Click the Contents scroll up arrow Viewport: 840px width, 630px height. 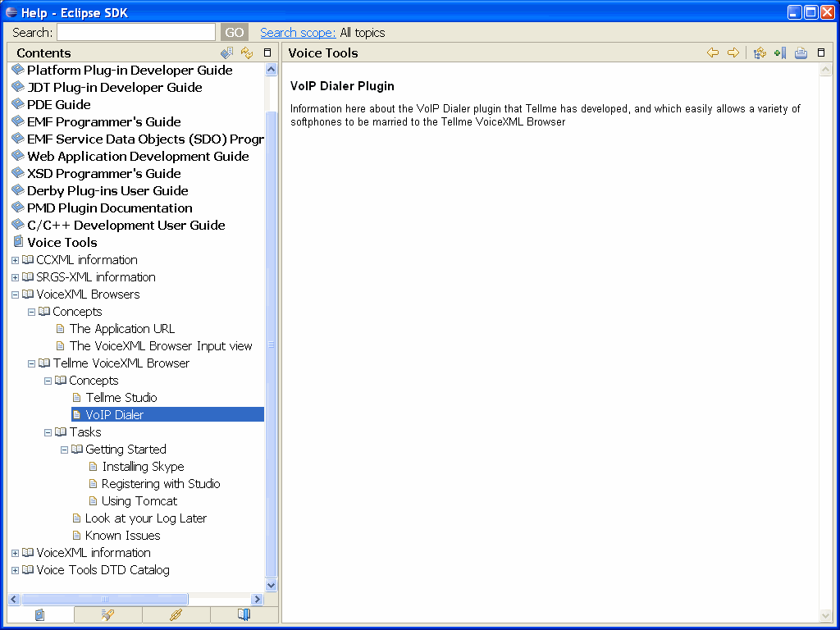coord(271,69)
